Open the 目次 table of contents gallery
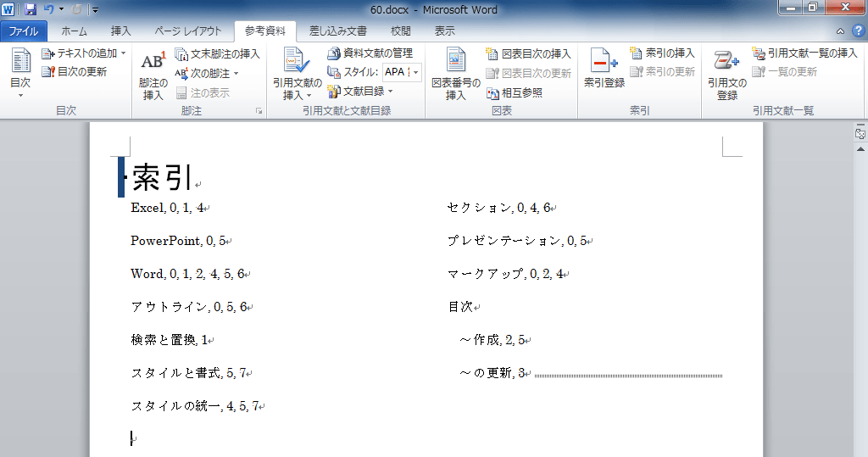This screenshot has height=457, width=868. point(20,73)
